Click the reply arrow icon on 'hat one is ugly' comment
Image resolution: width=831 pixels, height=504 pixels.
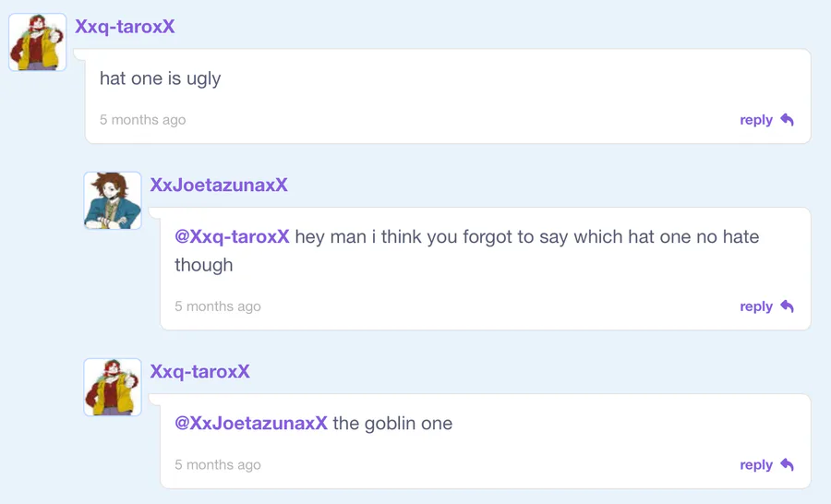pos(787,120)
